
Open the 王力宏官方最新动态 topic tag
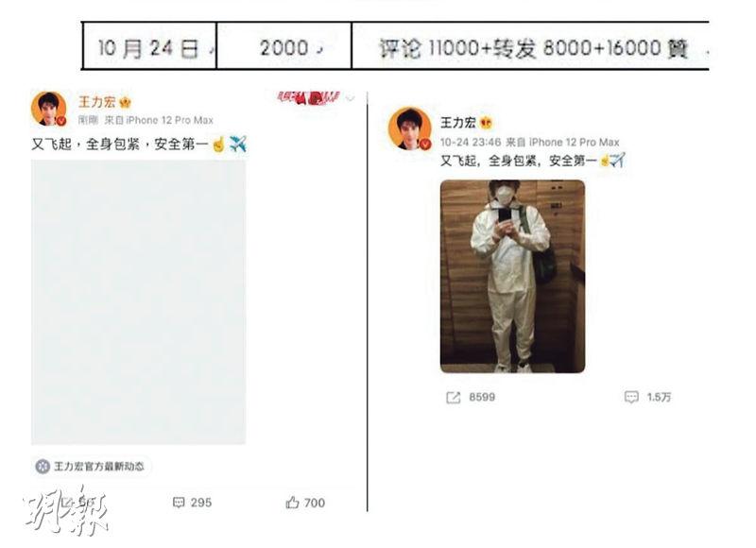pos(92,466)
